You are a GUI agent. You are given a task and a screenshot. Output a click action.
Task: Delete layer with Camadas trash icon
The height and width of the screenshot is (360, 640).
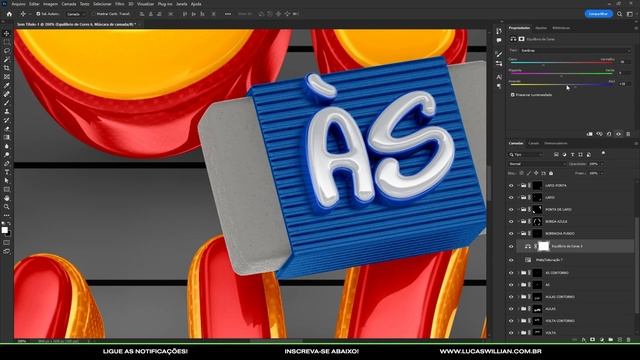[x=629, y=340]
